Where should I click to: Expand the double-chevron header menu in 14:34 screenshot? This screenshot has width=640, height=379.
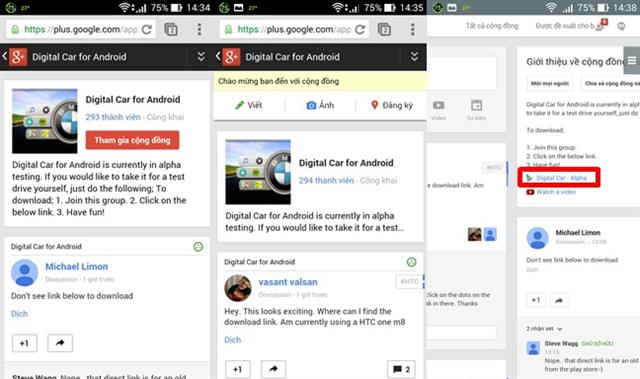point(201,57)
